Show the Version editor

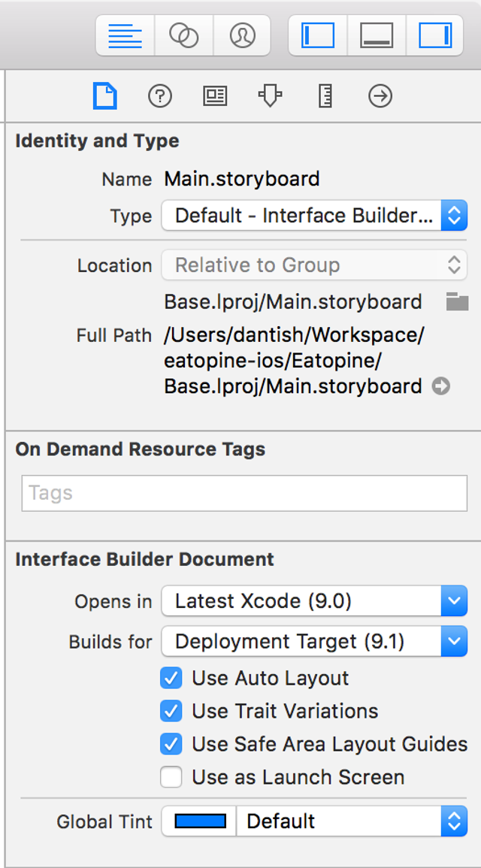pos(242,36)
